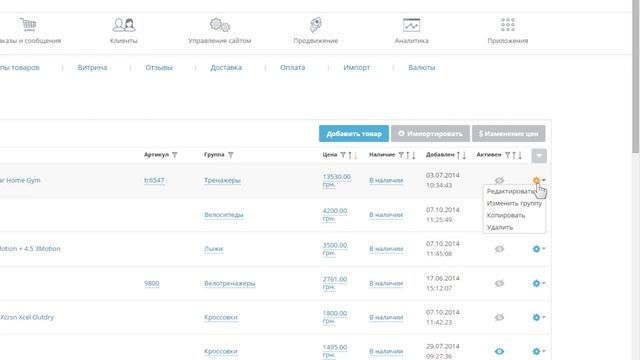Open the Orders and messages cart icon

pyautogui.click(x=28, y=24)
